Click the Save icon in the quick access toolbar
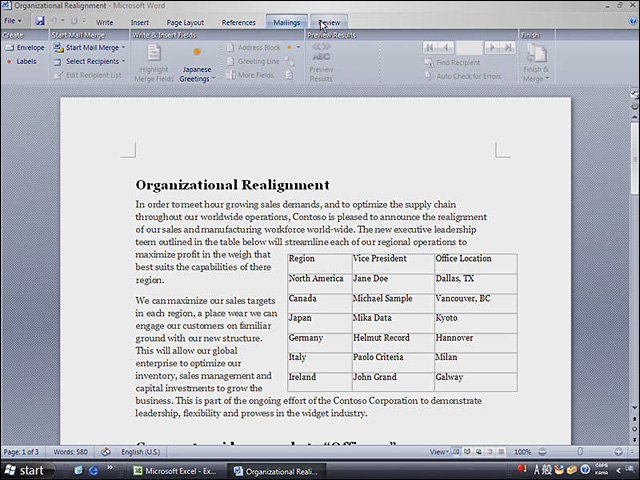This screenshot has width=640, height=480. tap(40, 21)
